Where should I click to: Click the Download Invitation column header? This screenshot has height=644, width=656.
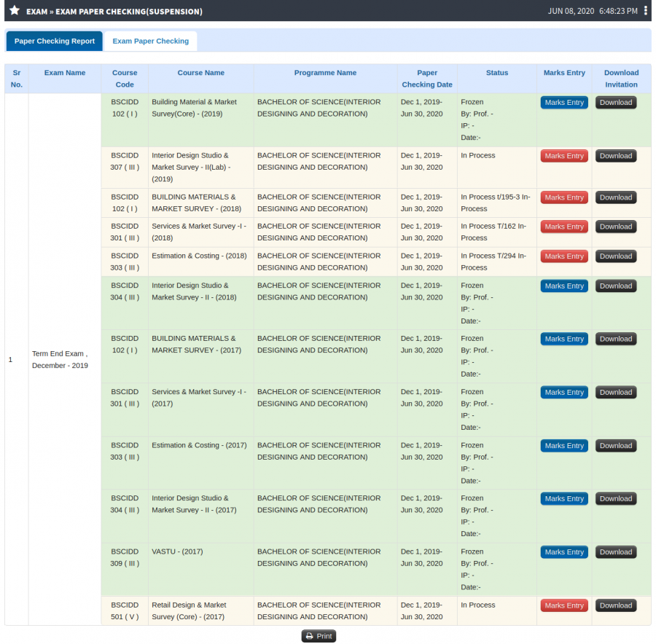(621, 79)
